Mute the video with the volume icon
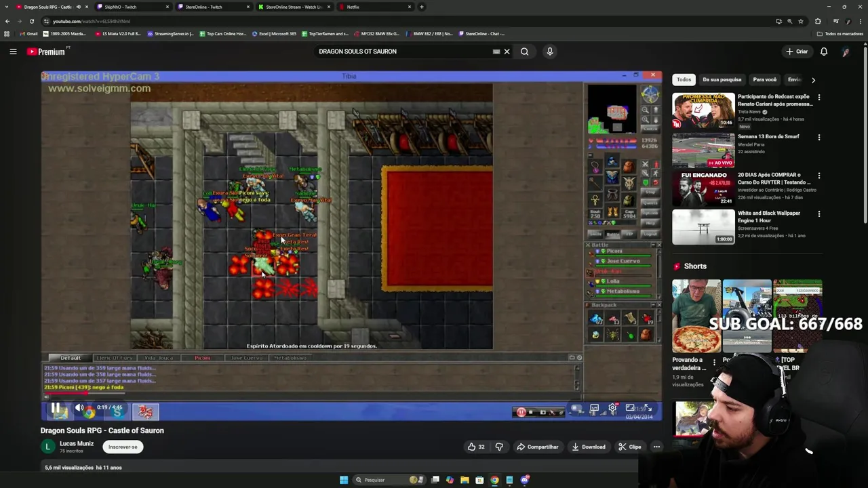Screen dimensions: 868x488 79,408
